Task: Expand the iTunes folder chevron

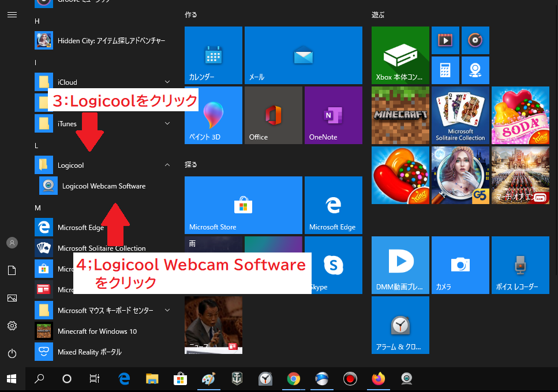Action: 167,124
